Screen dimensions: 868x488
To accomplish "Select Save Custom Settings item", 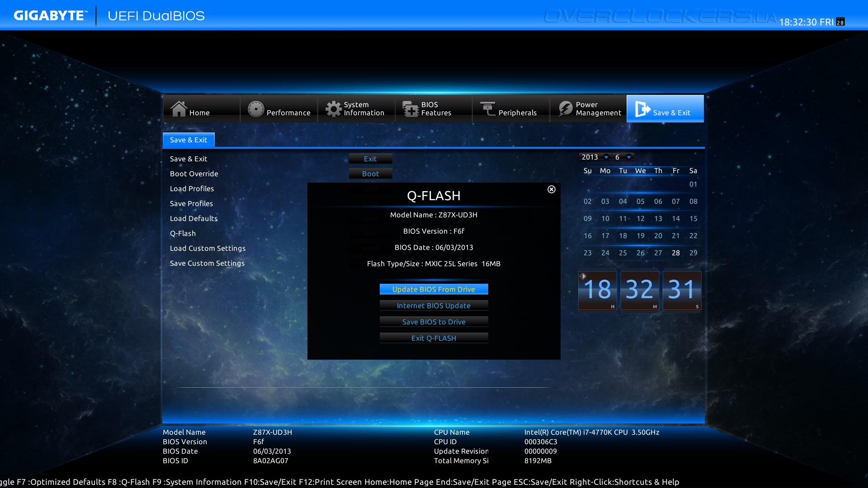I will pyautogui.click(x=207, y=263).
